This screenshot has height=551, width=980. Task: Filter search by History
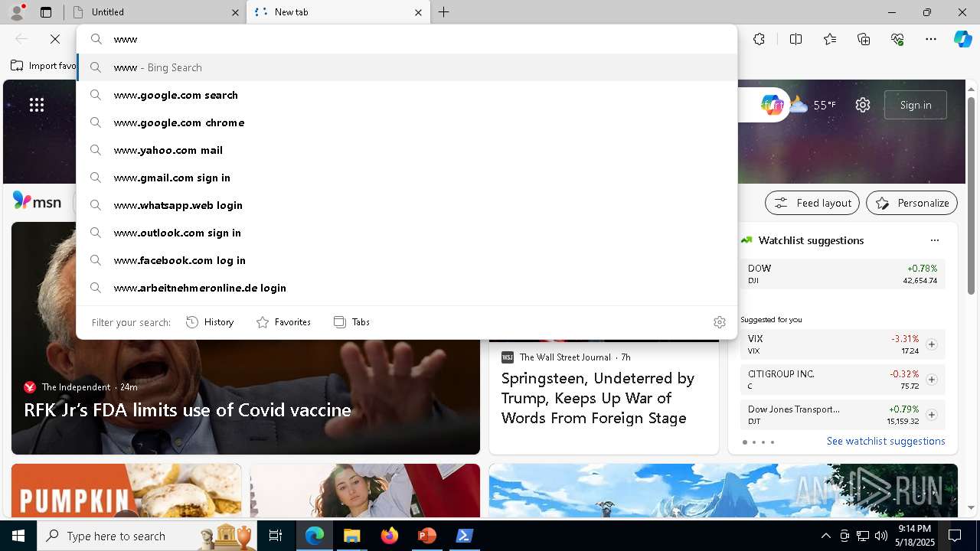click(210, 322)
